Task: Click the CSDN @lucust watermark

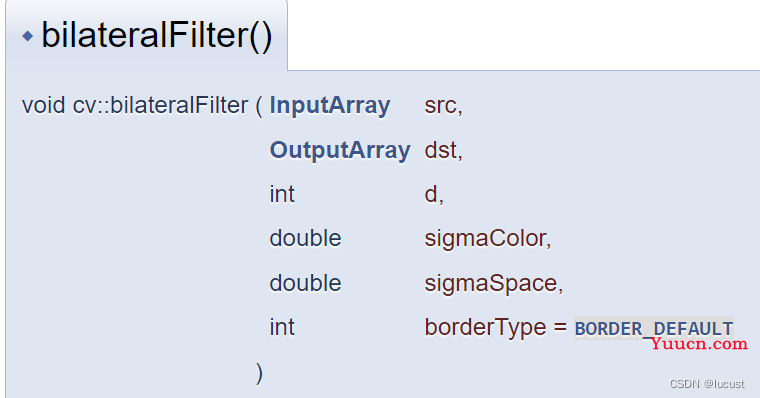Action: (707, 384)
